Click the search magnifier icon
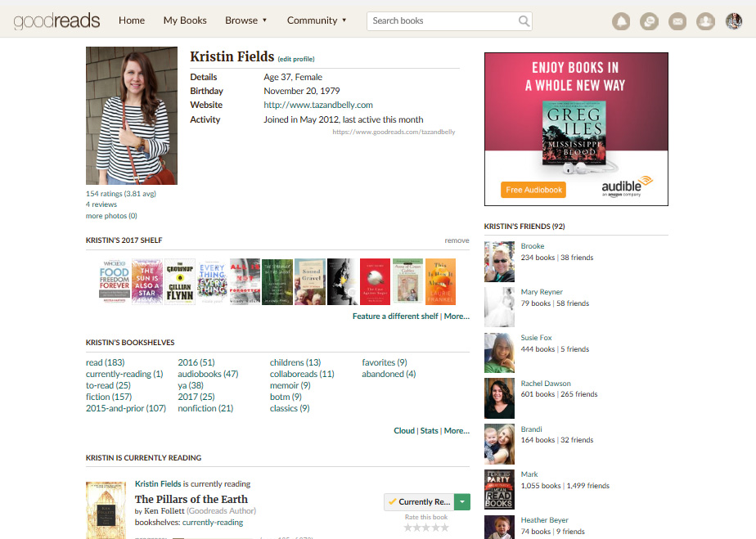The width and height of the screenshot is (756, 539). (524, 20)
